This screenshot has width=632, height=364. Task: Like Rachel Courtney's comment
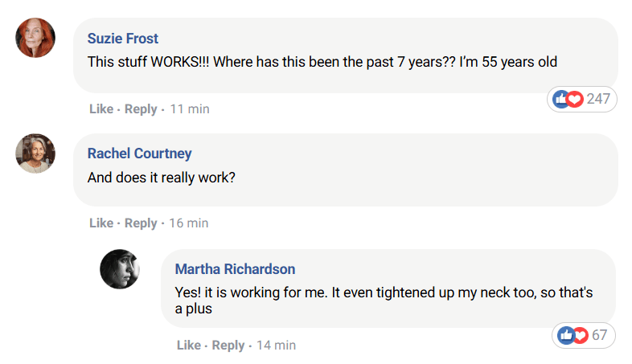[x=101, y=223]
